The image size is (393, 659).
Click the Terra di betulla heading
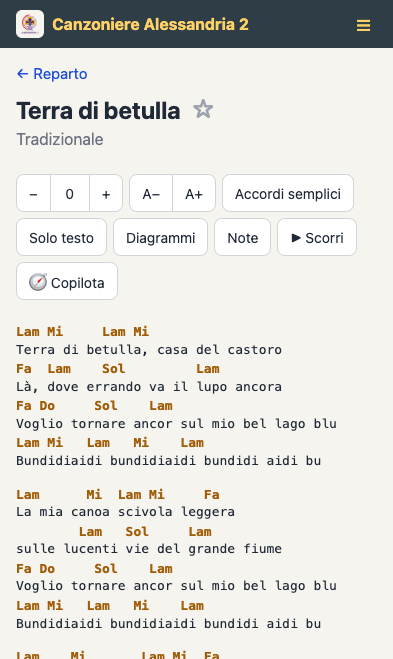(x=98, y=111)
